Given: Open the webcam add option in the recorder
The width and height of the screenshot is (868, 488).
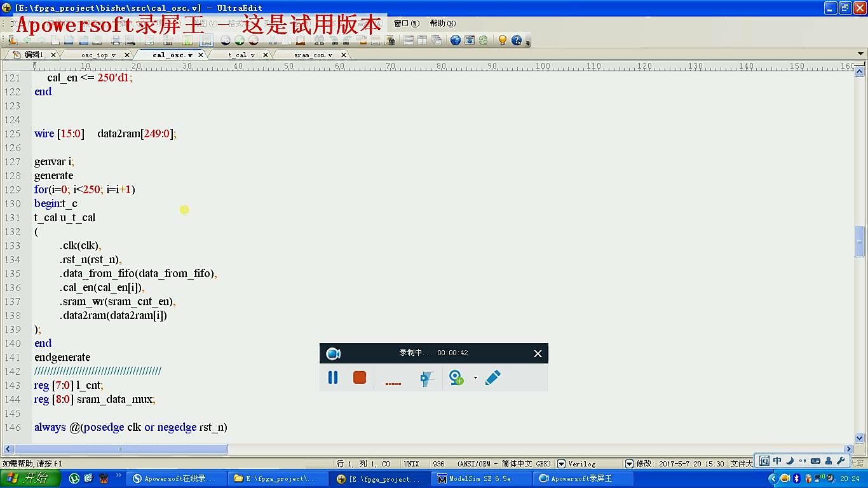Looking at the screenshot, I should tap(456, 378).
